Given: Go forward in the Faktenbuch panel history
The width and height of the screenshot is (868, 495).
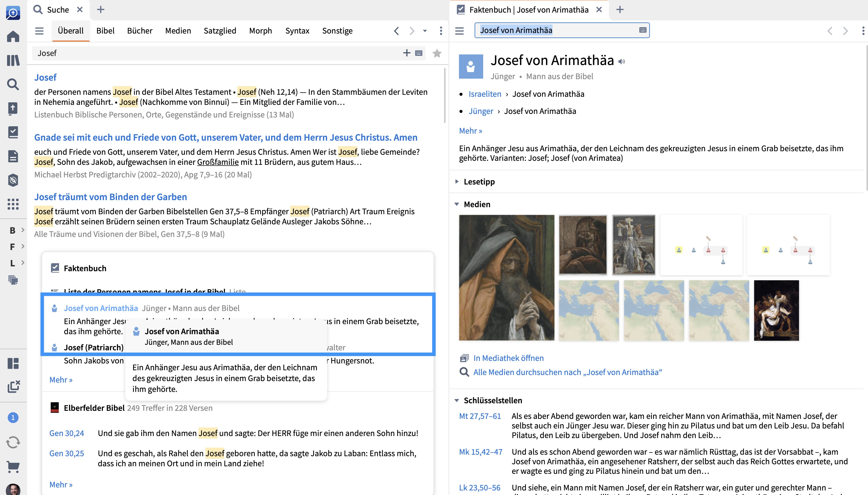Looking at the screenshot, I should tap(846, 31).
